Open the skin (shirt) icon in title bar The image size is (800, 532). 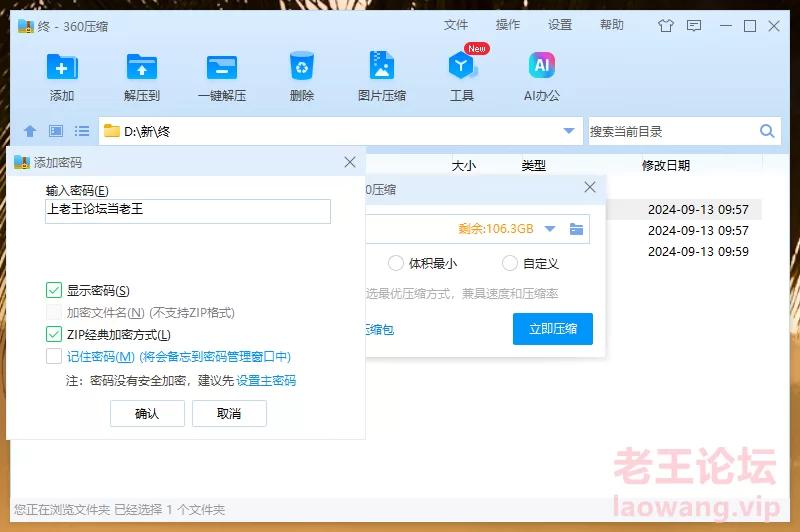click(665, 26)
